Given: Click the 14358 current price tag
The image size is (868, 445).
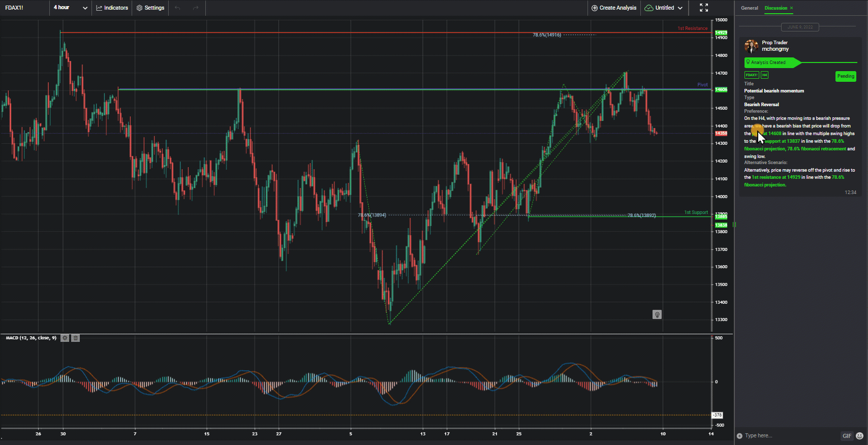Looking at the screenshot, I should click(721, 134).
